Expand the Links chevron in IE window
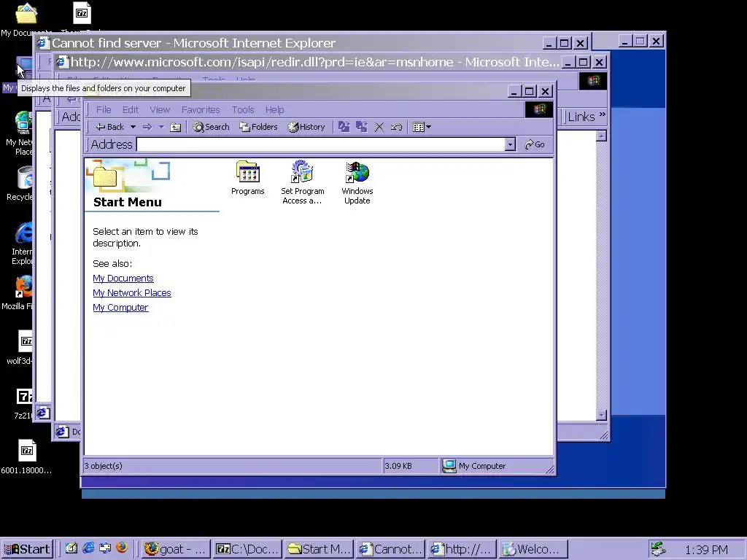The width and height of the screenshot is (747, 560). pyautogui.click(x=602, y=114)
